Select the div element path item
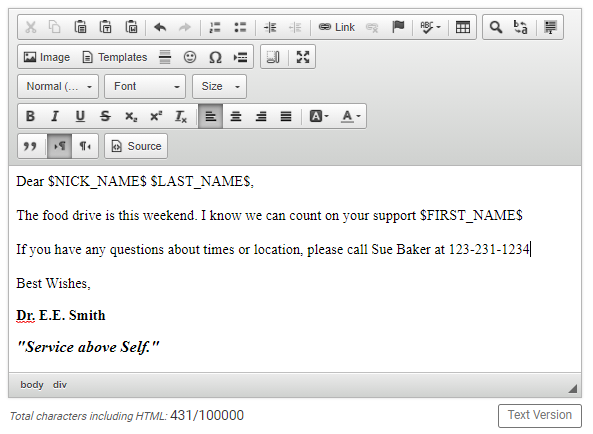 tap(60, 385)
